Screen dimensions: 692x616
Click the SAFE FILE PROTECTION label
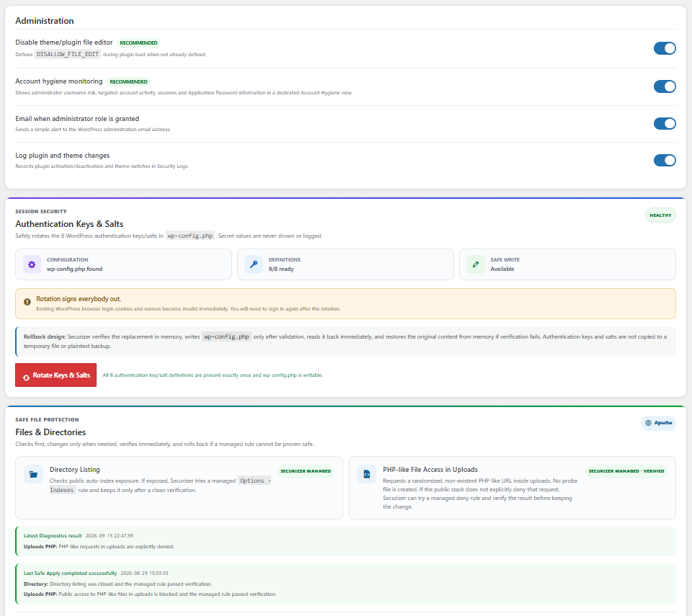48,419
